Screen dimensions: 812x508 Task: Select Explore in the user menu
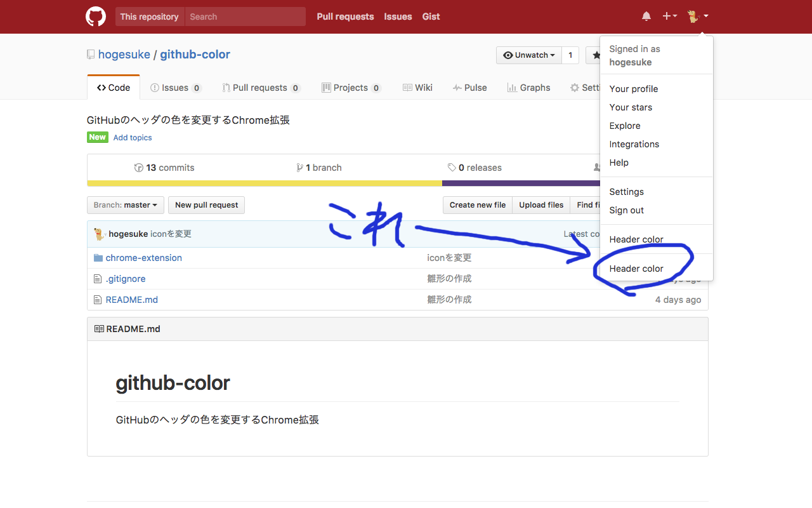(x=657, y=126)
